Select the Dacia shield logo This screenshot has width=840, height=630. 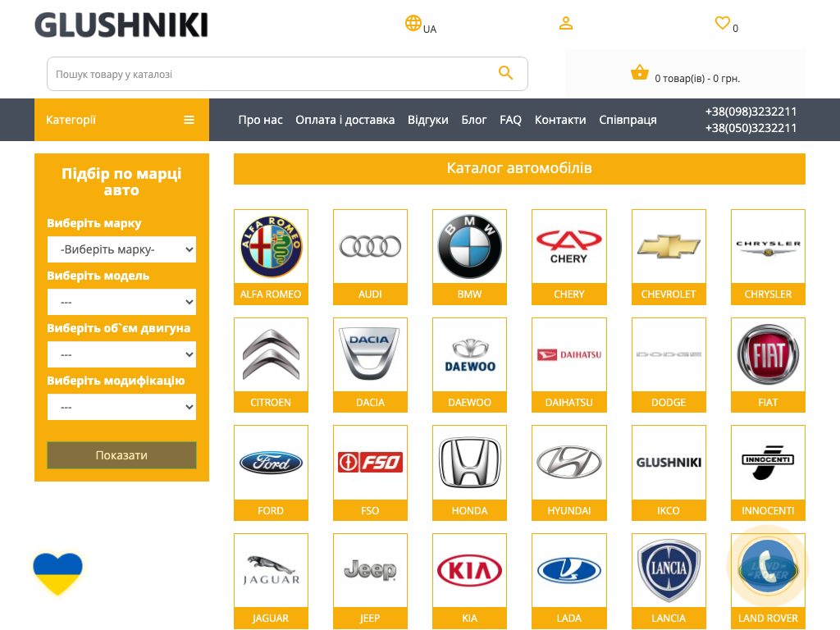pos(370,354)
